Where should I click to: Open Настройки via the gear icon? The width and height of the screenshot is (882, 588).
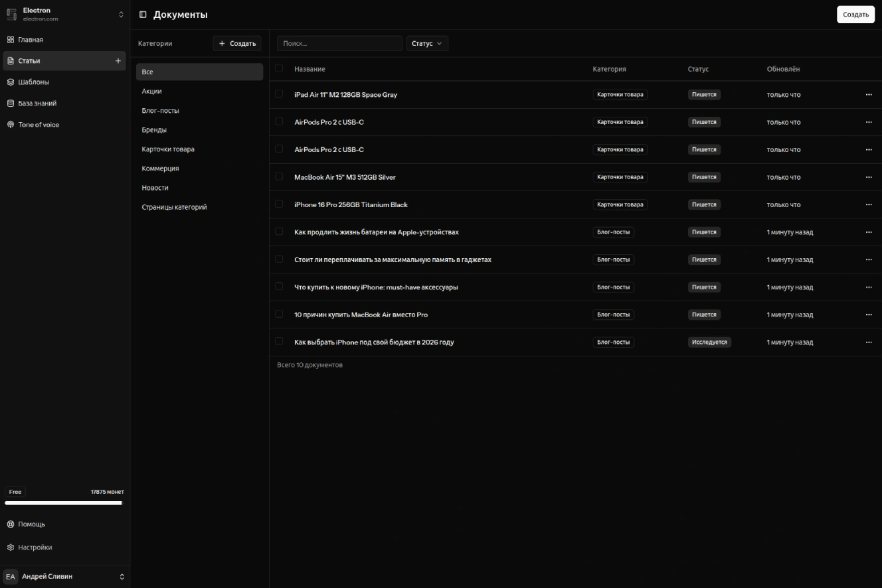11,548
